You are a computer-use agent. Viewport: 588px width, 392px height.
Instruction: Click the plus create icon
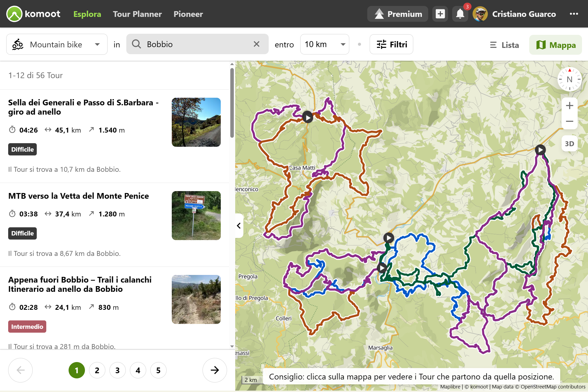pyautogui.click(x=440, y=14)
